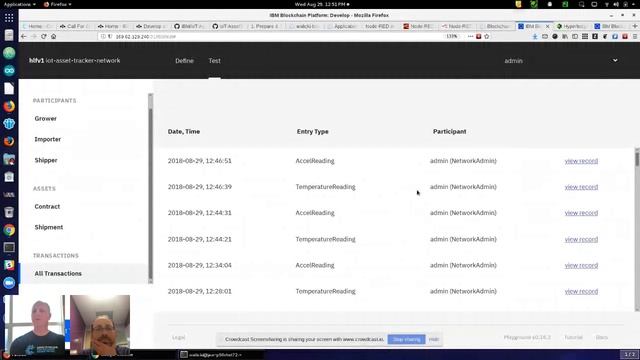Open the Docs footer link
The image size is (640, 360).
[602, 338]
